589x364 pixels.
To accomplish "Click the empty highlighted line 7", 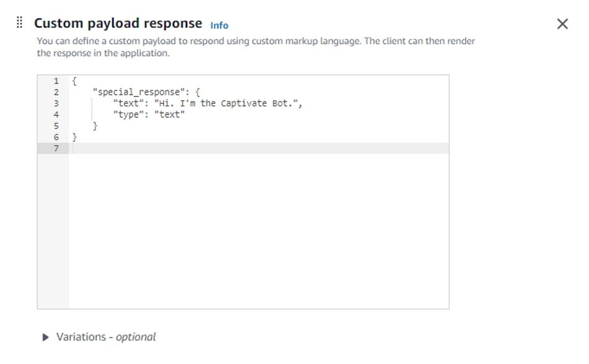I will click(x=248, y=148).
